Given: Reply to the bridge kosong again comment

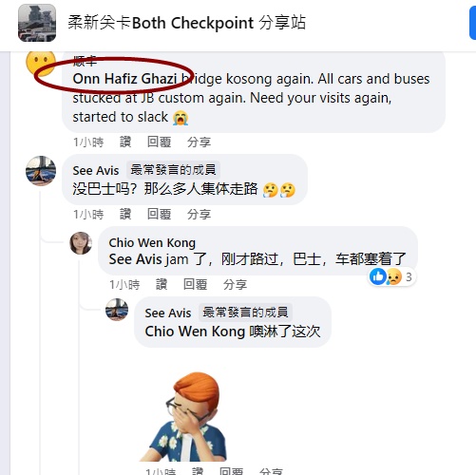Looking at the screenshot, I should (x=159, y=142).
